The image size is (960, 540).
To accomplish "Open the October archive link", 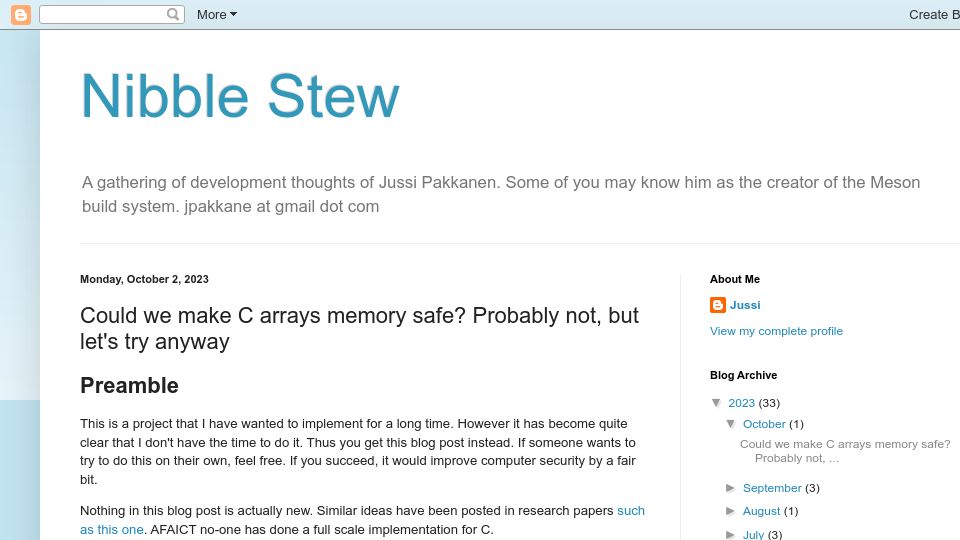I will click(x=764, y=424).
